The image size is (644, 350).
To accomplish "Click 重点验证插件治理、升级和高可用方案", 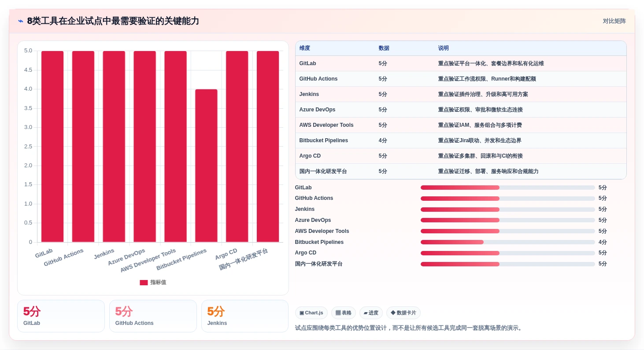I will tap(483, 94).
